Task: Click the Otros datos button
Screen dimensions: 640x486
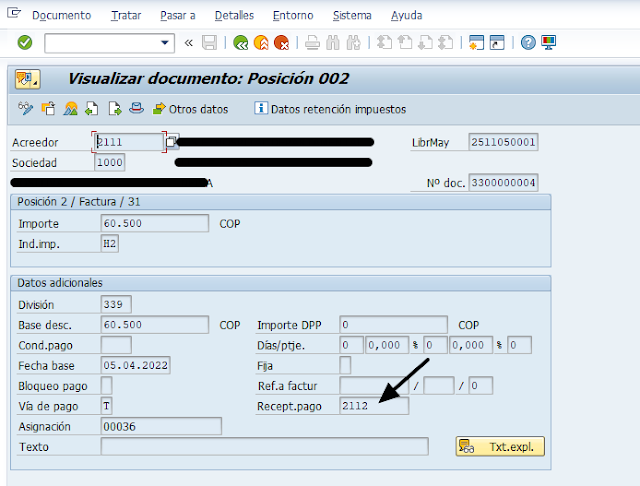Action: pyautogui.click(x=190, y=109)
